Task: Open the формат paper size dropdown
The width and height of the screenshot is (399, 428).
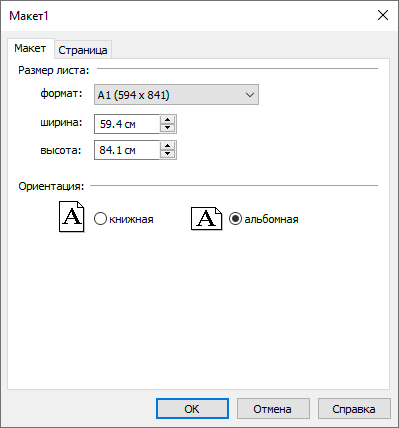Action: (176, 95)
